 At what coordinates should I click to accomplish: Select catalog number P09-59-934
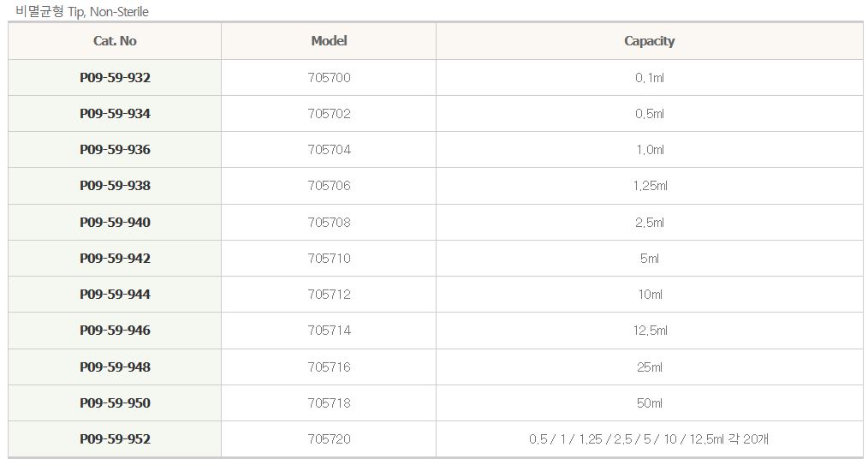[115, 114]
